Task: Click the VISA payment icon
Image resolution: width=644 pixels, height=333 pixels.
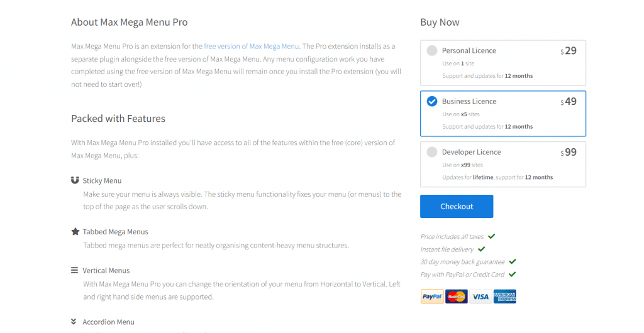Action: click(x=480, y=297)
